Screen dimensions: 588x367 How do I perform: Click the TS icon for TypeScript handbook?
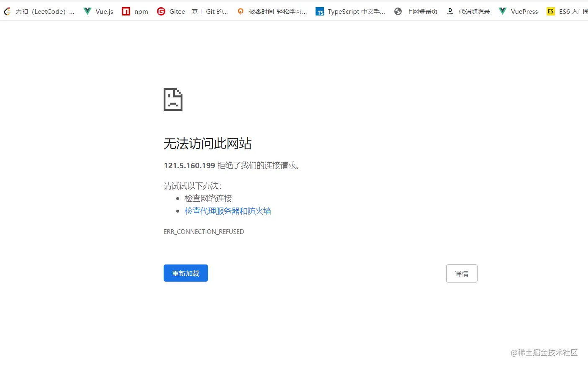(319, 11)
